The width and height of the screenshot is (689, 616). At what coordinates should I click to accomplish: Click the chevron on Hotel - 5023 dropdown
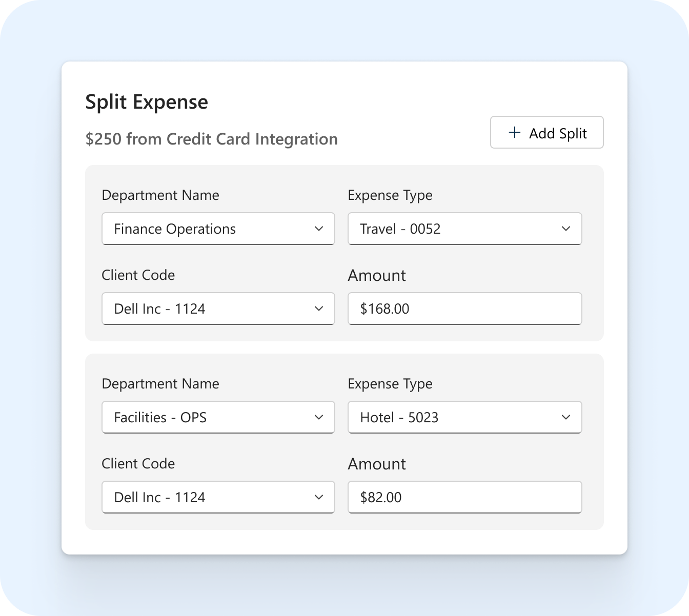(x=565, y=417)
